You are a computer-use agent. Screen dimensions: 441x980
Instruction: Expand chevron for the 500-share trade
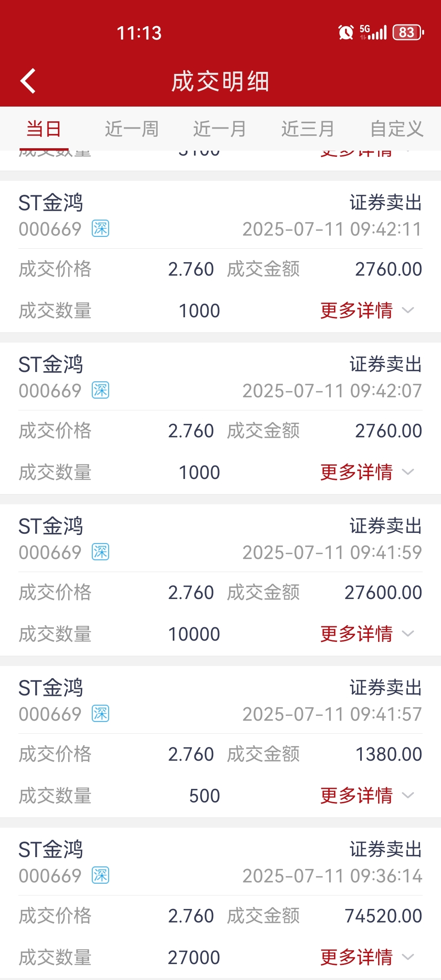(408, 795)
